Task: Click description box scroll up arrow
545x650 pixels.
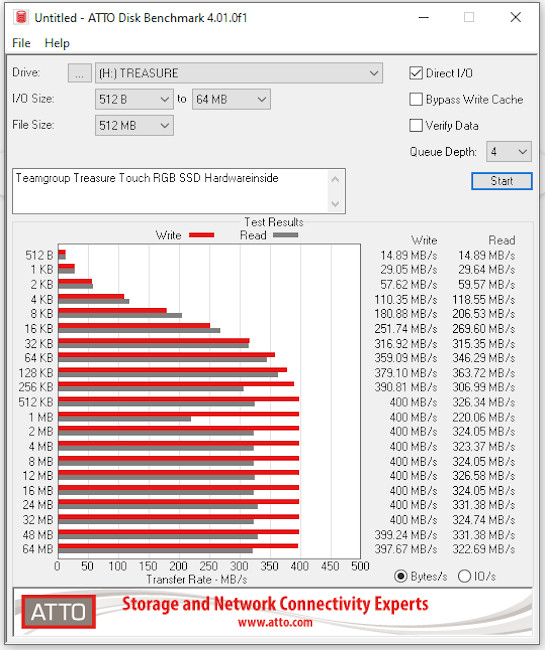Action: tap(336, 179)
